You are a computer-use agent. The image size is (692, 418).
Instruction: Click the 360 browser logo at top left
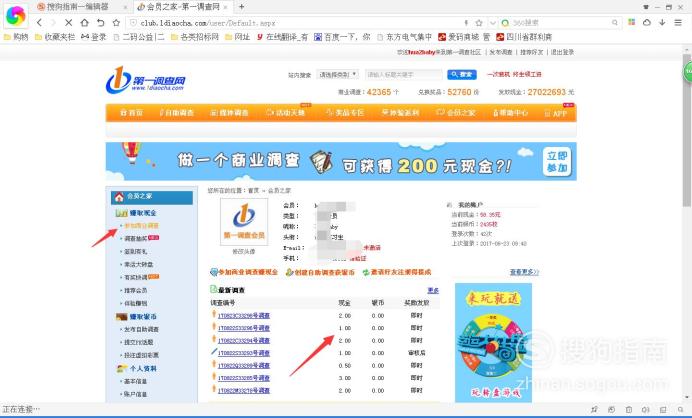[x=15, y=15]
